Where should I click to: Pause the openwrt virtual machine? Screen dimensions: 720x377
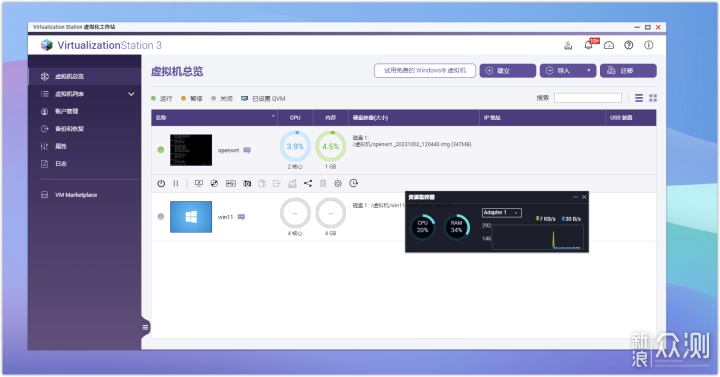(x=176, y=183)
